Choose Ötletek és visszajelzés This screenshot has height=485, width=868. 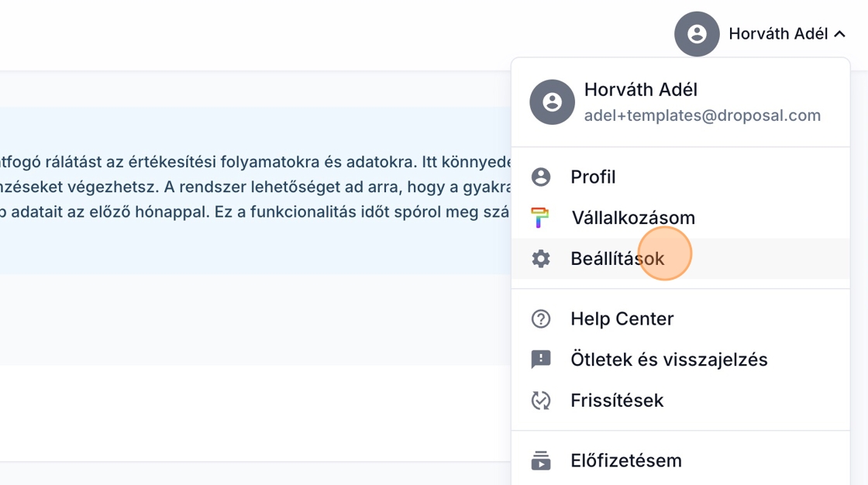pos(669,359)
